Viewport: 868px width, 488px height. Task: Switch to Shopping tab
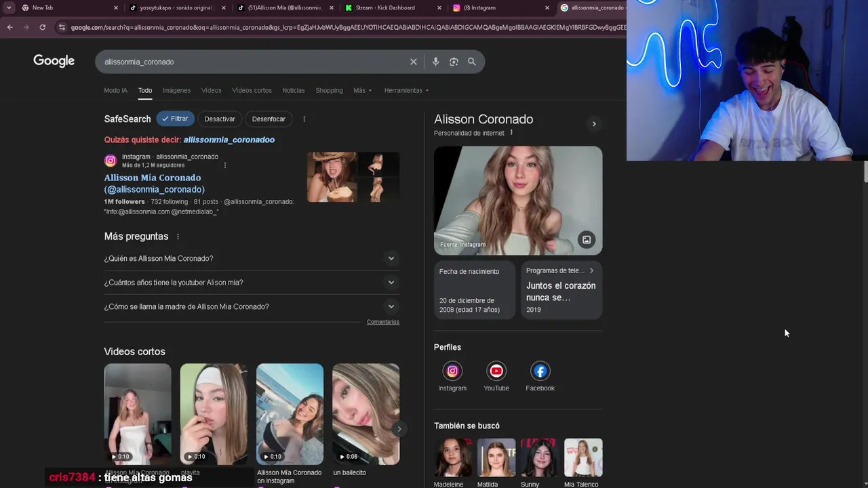click(329, 90)
